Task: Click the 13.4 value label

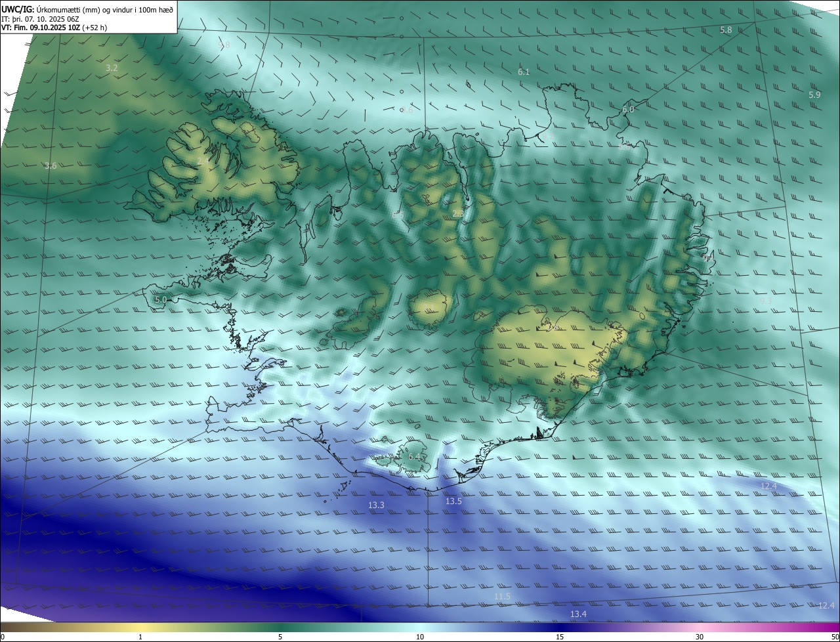Action: point(578,614)
